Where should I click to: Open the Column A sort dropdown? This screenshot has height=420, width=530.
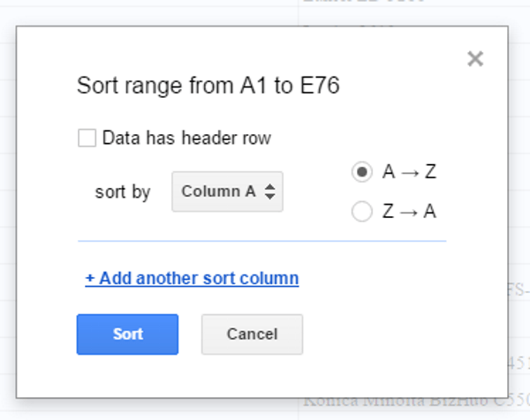click(227, 191)
